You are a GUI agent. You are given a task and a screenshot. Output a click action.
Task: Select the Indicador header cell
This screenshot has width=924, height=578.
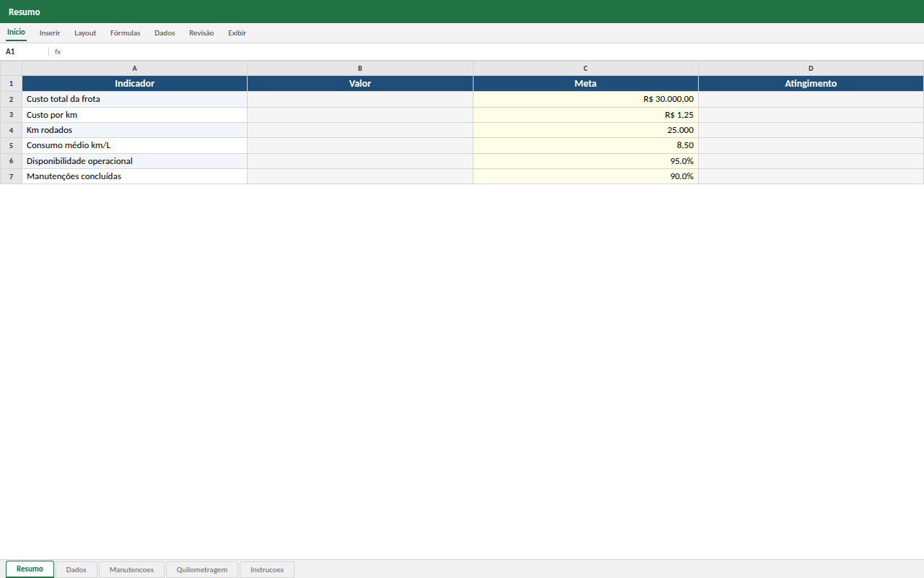point(134,84)
